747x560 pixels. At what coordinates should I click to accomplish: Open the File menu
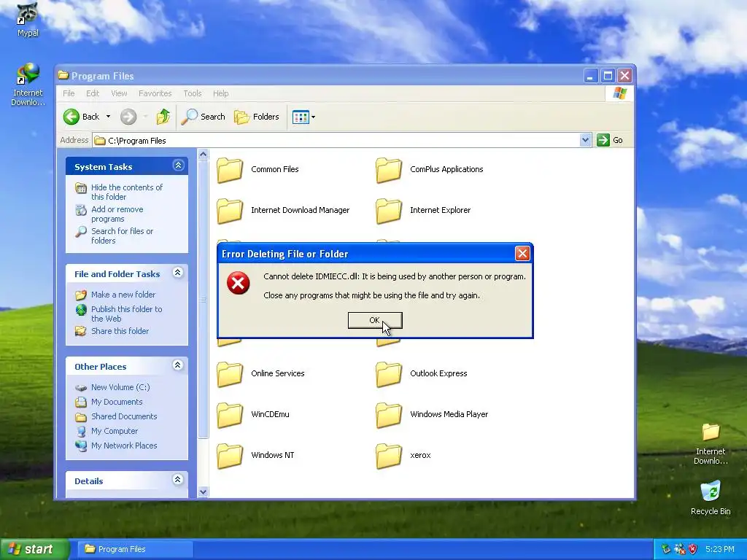coord(69,93)
